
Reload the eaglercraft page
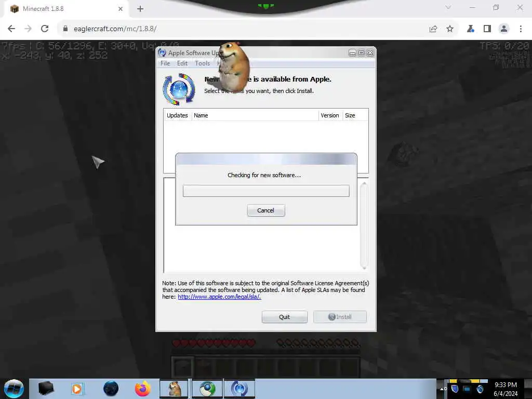click(x=45, y=29)
